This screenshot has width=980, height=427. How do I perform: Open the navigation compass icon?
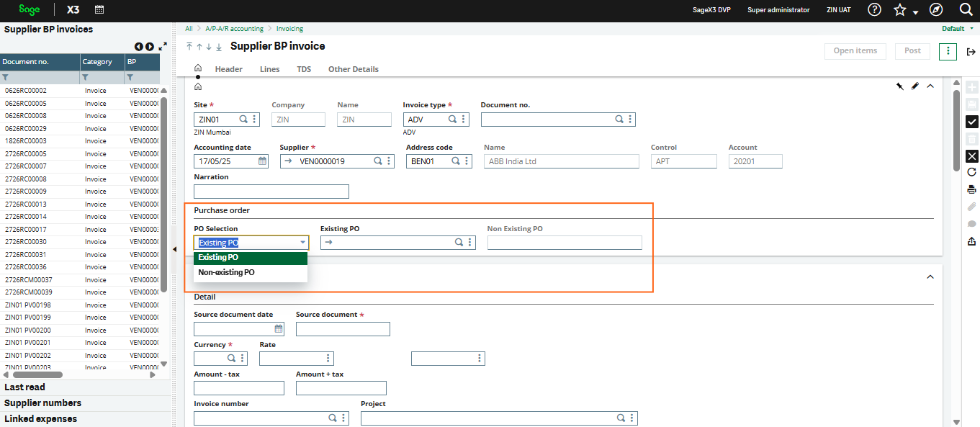coord(935,9)
